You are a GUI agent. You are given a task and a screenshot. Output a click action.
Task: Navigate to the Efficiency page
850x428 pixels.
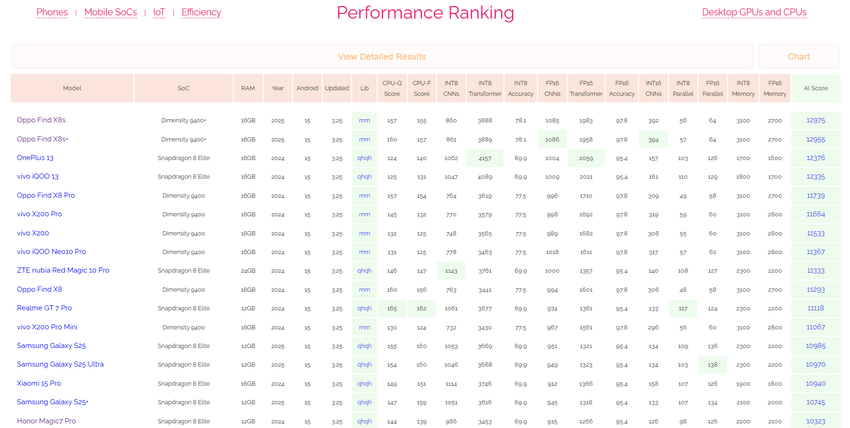pos(201,12)
